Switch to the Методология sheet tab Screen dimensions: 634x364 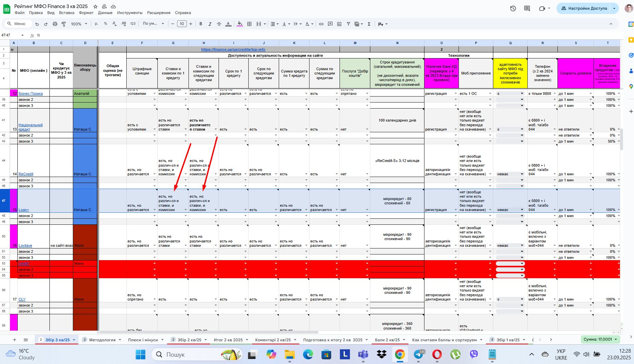[102, 340]
